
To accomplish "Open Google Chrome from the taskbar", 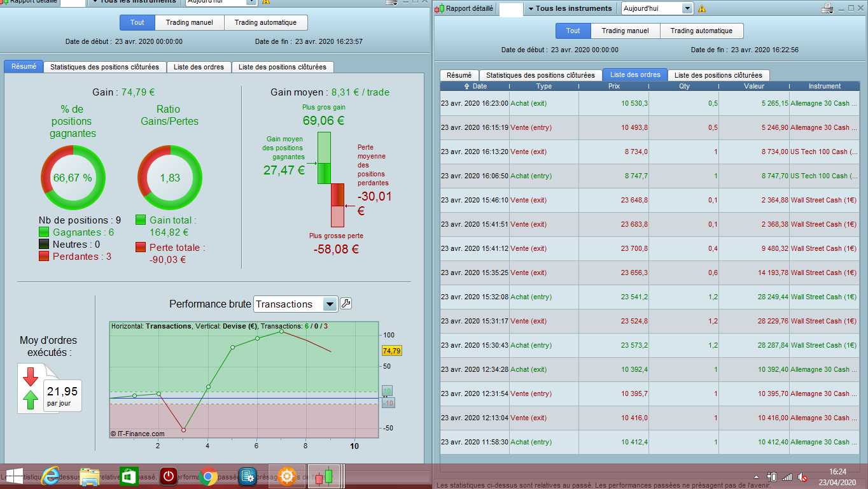I will (x=208, y=476).
